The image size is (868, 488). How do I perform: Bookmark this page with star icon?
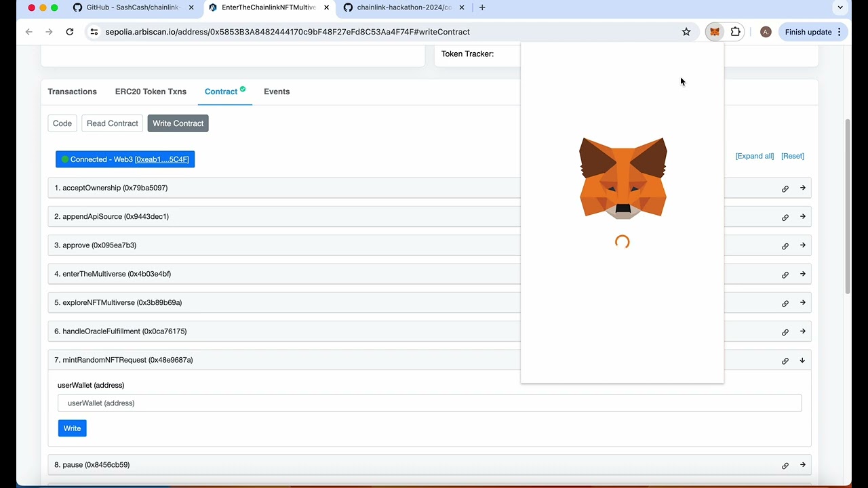pyautogui.click(x=686, y=32)
